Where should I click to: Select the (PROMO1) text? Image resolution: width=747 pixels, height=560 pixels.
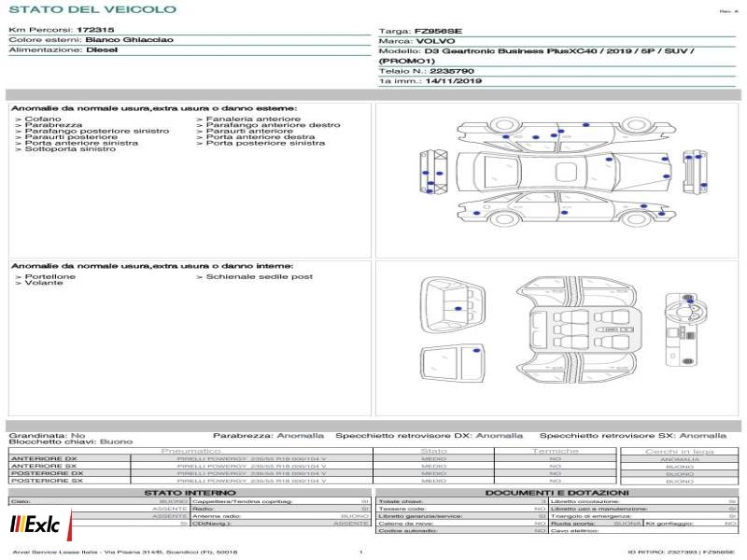click(x=406, y=61)
